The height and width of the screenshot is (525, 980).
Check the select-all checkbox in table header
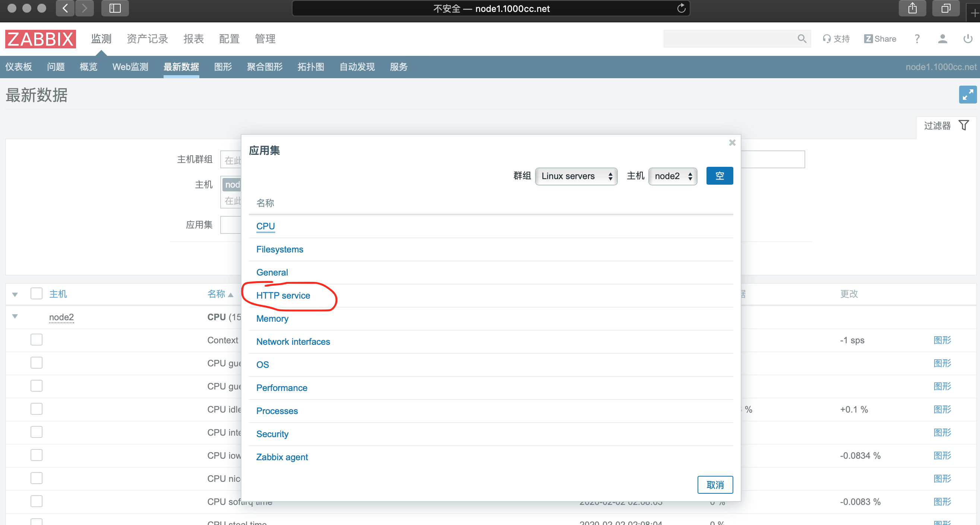[37, 293]
